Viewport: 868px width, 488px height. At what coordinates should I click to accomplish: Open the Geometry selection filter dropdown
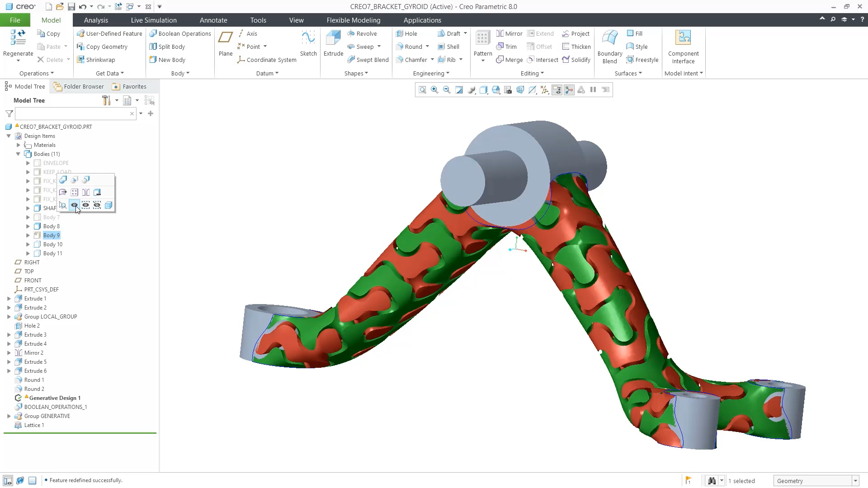[x=855, y=481]
